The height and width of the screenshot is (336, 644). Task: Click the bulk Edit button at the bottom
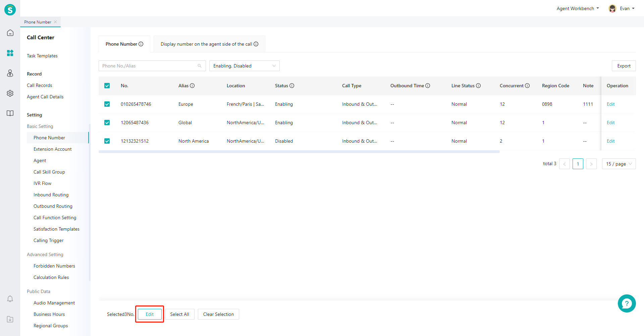point(150,314)
